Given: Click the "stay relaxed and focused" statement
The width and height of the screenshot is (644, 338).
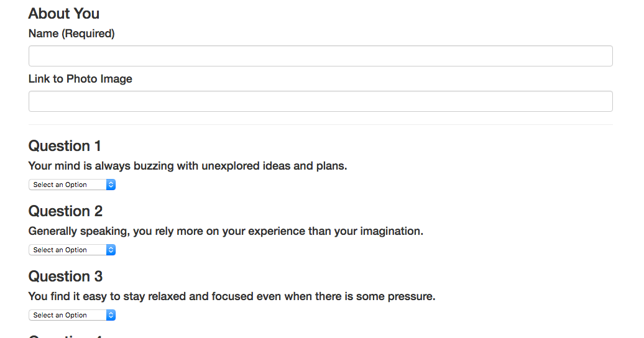Looking at the screenshot, I should point(232,296).
